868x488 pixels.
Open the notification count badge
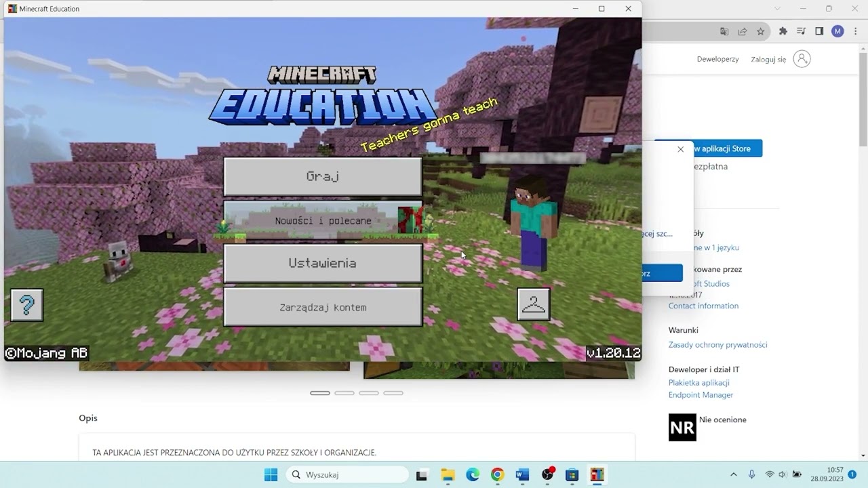pyautogui.click(x=852, y=474)
